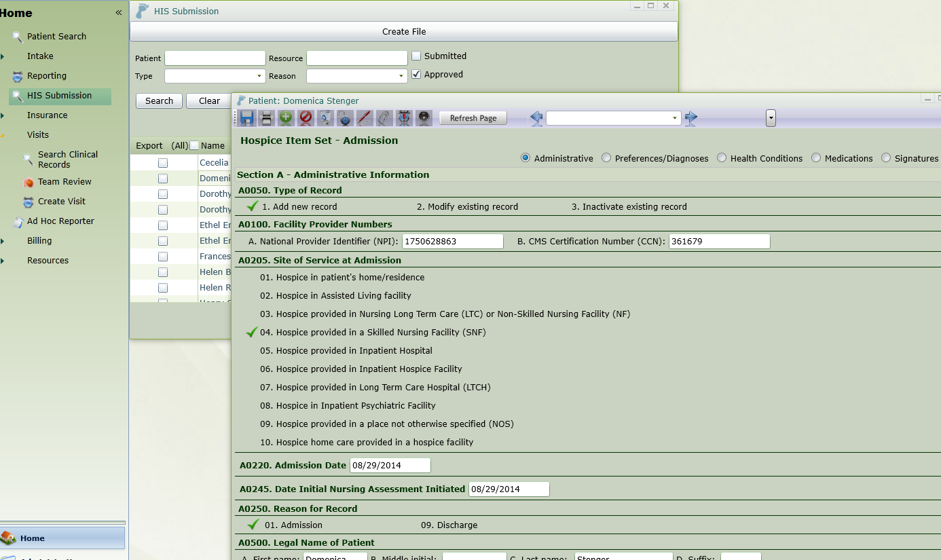Click in the A0220 Admission Date field
The width and height of the screenshot is (941, 560).
coord(389,465)
